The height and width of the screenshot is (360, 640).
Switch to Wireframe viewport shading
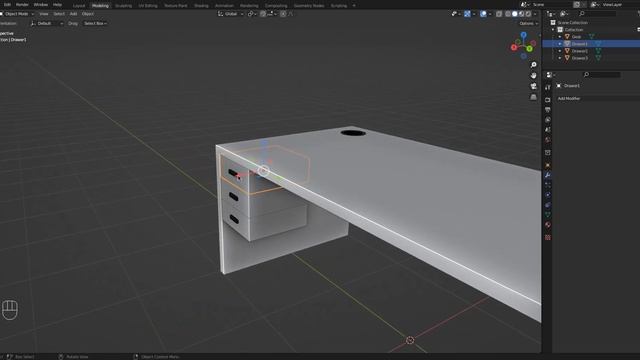508,14
